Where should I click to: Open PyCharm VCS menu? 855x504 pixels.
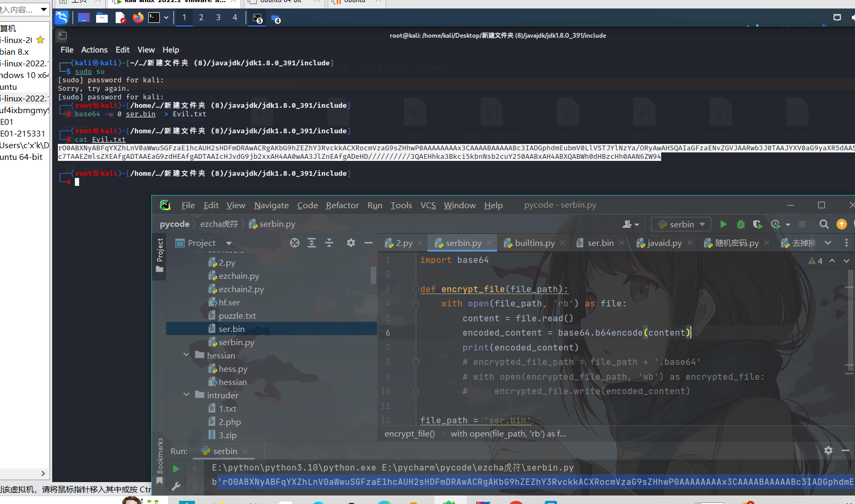[428, 205]
